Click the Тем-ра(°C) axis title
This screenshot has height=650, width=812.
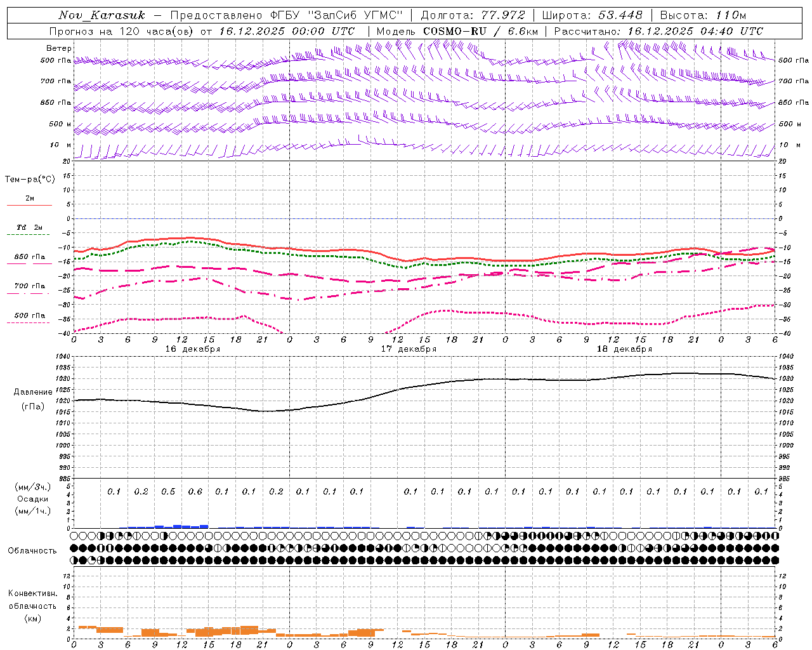coord(30,180)
